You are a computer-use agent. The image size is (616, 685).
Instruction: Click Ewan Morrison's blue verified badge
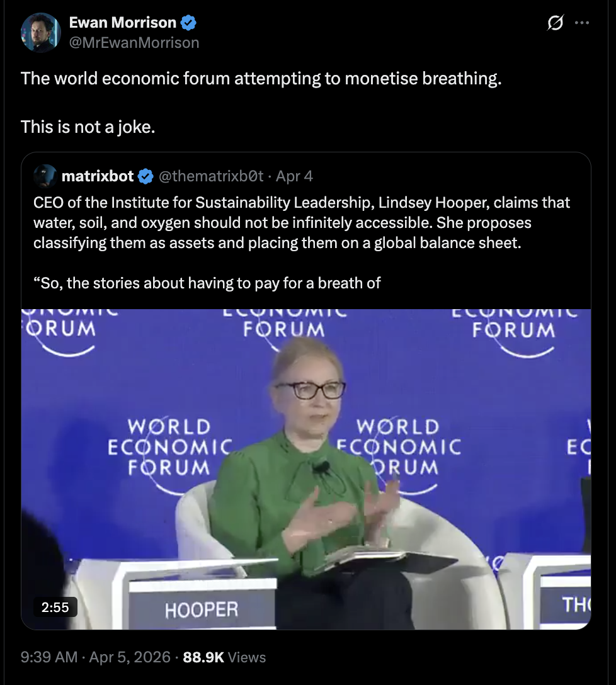tap(188, 23)
